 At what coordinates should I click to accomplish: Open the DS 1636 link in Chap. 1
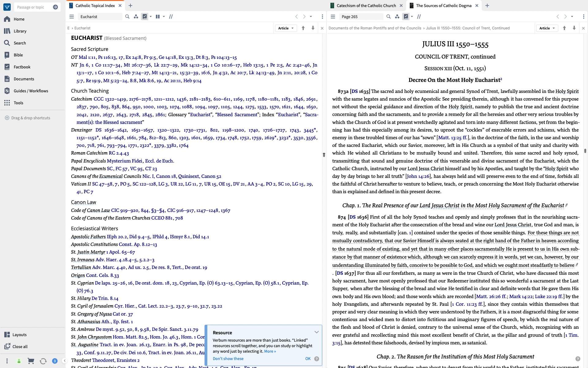click(x=358, y=217)
